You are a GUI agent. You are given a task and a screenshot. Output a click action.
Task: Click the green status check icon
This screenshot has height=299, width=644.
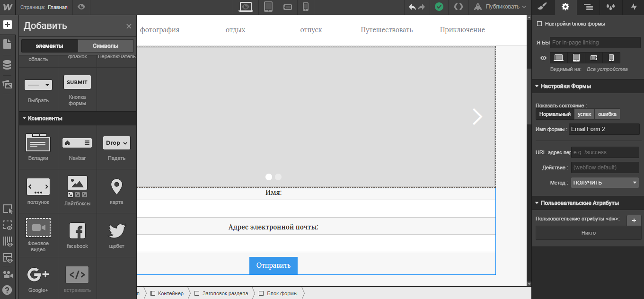pyautogui.click(x=440, y=7)
